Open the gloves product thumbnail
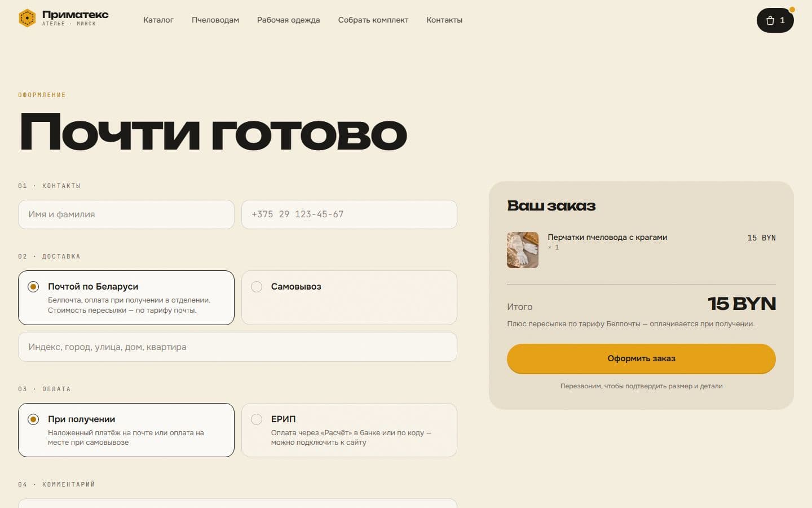The height and width of the screenshot is (508, 812). [523, 250]
